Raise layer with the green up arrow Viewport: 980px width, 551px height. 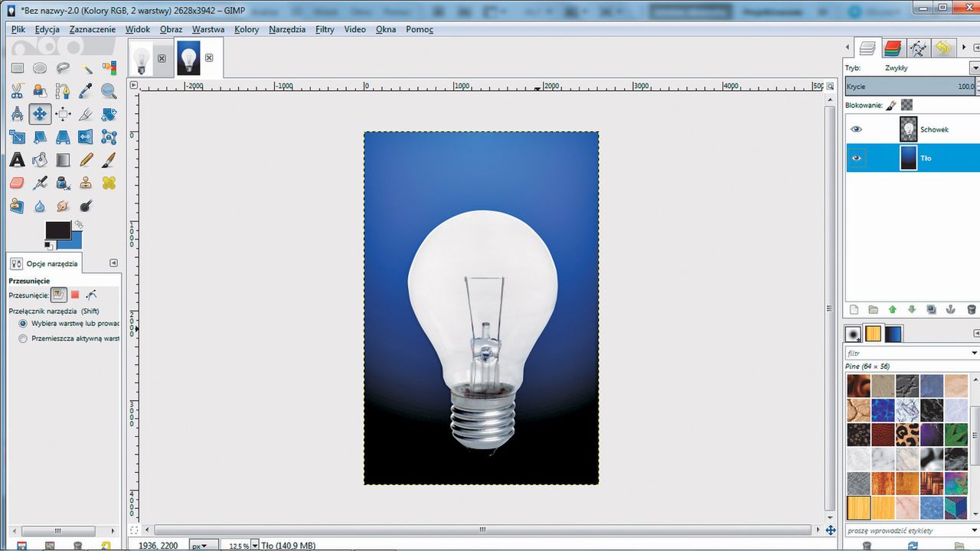[892, 310]
